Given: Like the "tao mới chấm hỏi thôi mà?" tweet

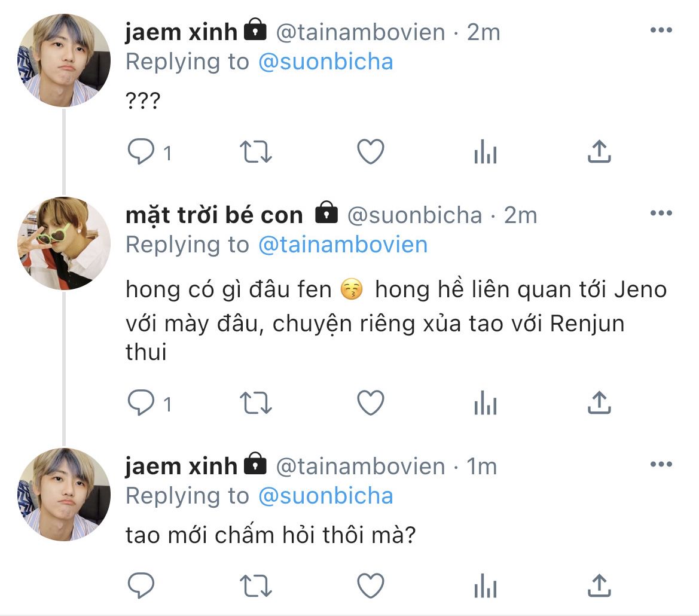Looking at the screenshot, I should pos(370,584).
